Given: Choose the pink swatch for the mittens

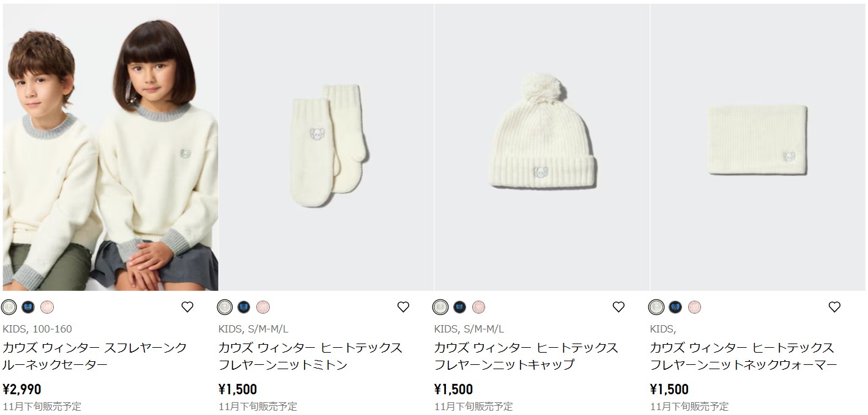Looking at the screenshot, I should click(263, 307).
